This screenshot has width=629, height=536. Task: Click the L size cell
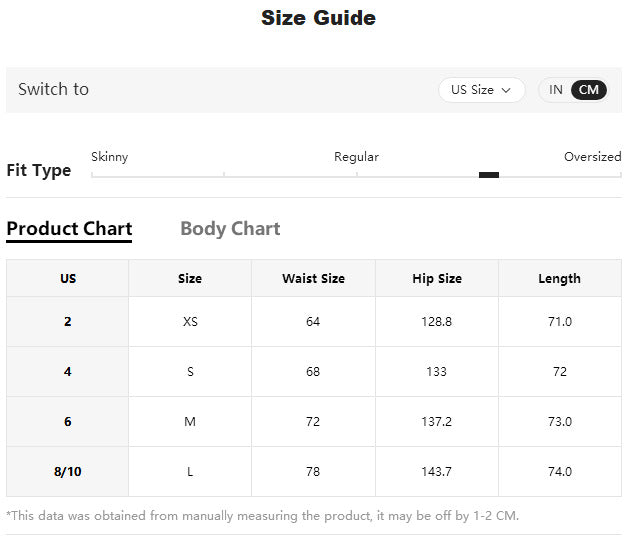(x=190, y=472)
